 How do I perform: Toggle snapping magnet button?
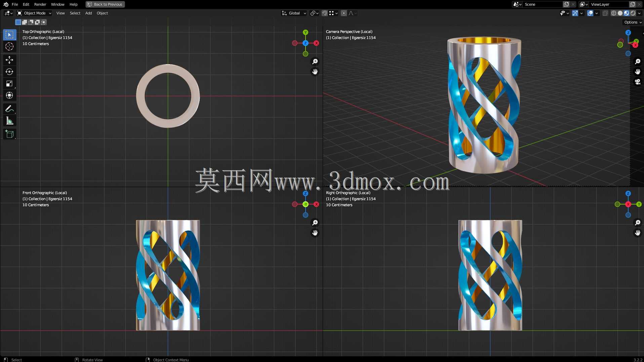tap(325, 13)
